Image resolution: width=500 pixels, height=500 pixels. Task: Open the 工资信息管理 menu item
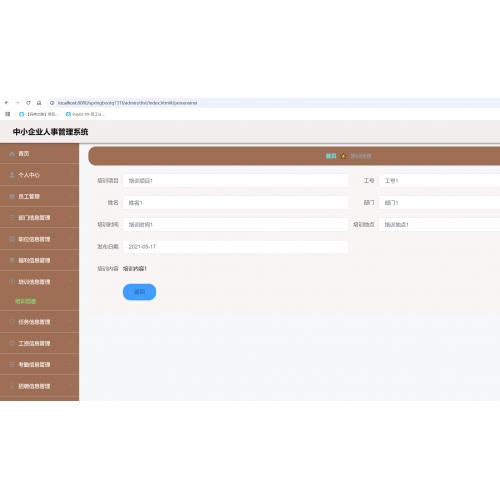[x=39, y=343]
